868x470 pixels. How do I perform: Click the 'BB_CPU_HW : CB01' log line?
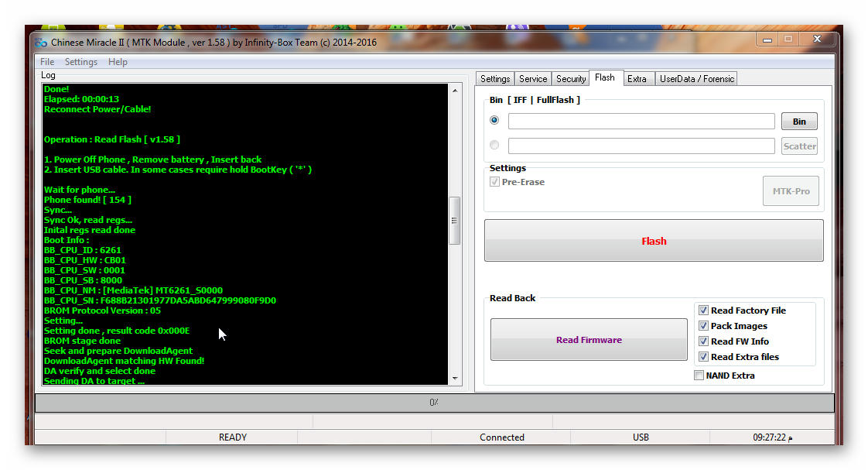click(x=84, y=260)
